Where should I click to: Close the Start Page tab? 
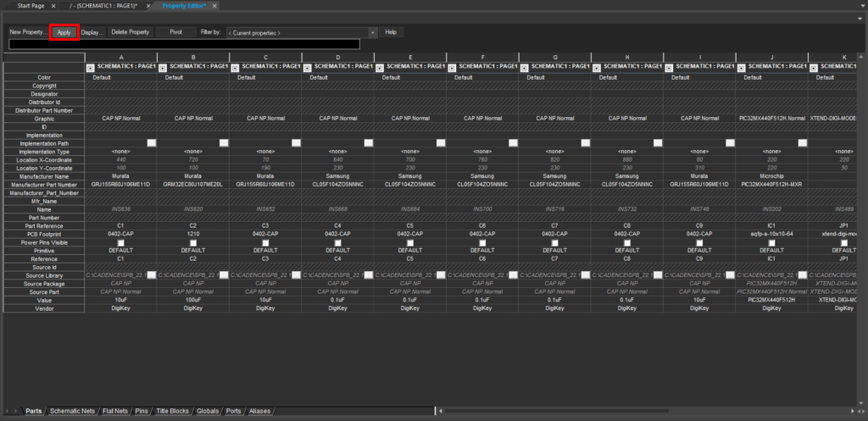coord(53,6)
